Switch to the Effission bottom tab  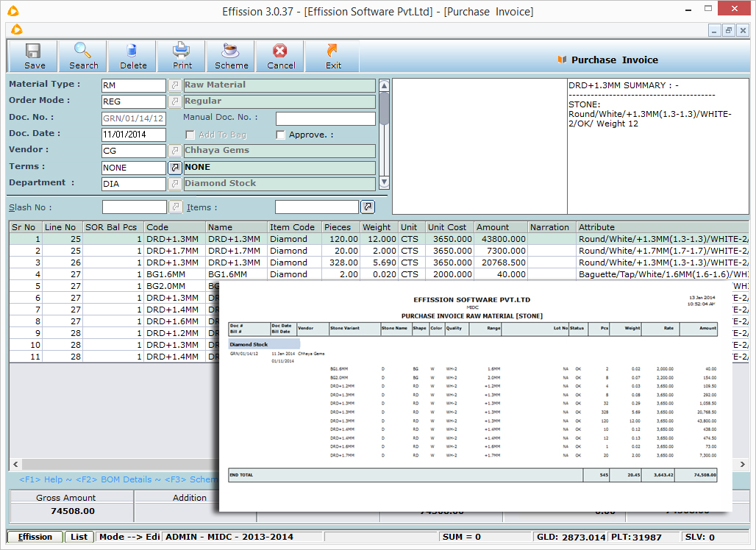[35, 537]
